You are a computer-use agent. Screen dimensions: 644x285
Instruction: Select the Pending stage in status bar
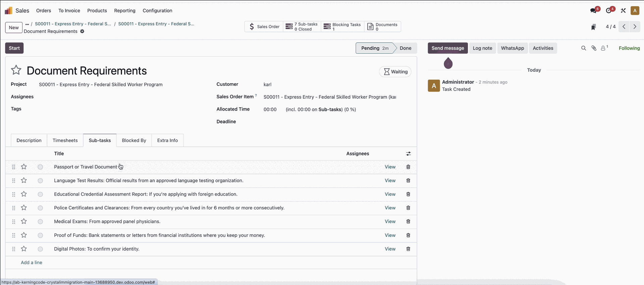click(x=375, y=48)
